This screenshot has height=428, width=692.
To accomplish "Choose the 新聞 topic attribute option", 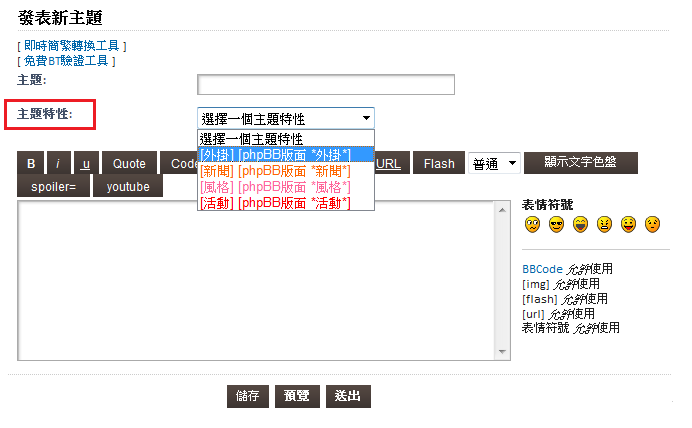I will [286, 171].
